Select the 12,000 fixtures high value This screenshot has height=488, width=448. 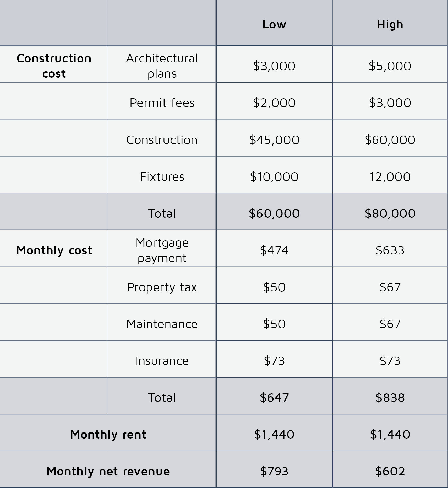[x=390, y=177]
